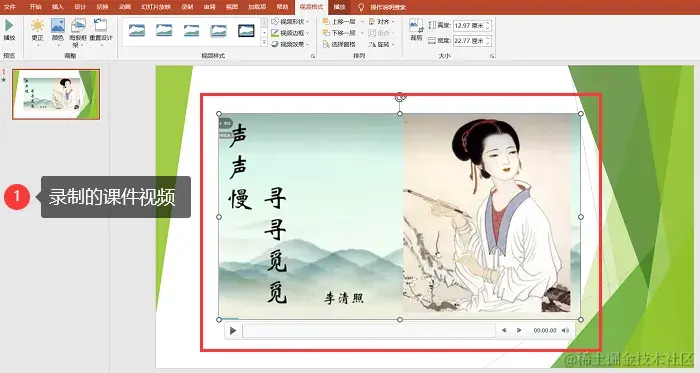The image size is (700, 373).
Task: Open the Design (设计) tab
Action: pos(80,7)
